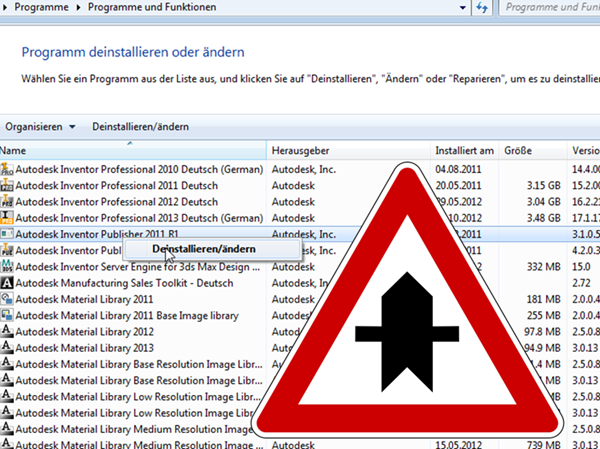Click the Programme breadcrumb in the address bar
This screenshot has height=449, width=600.
(41, 7)
